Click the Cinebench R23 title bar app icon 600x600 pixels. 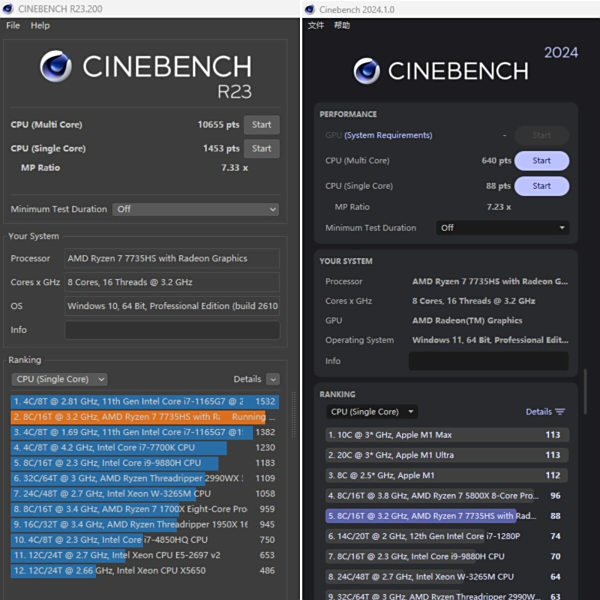tap(8, 8)
